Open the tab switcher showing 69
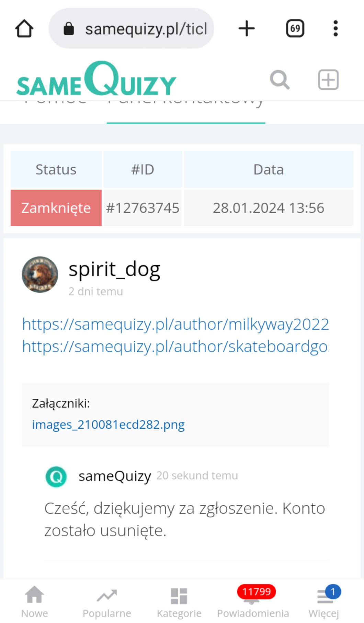 click(295, 29)
